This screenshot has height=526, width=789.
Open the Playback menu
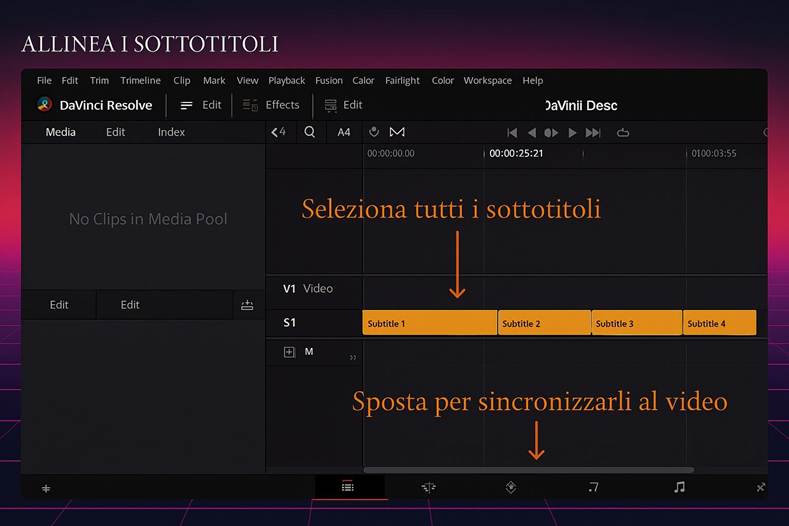click(286, 81)
